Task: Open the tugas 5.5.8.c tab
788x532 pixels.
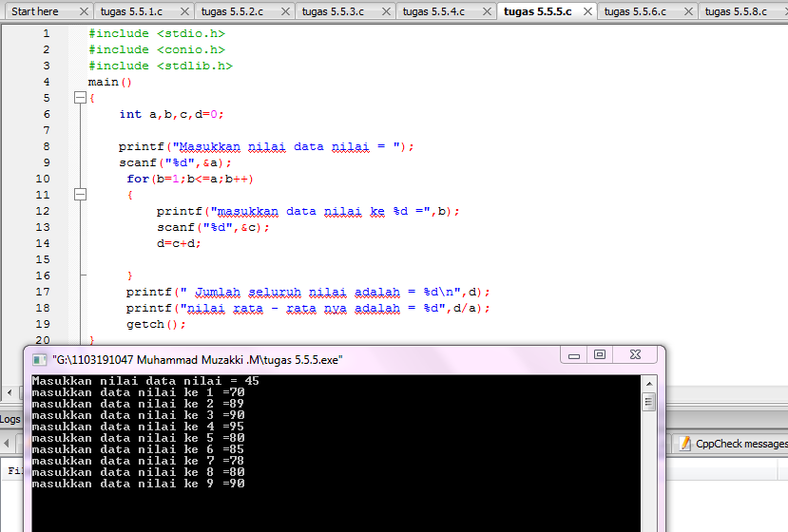Action: click(x=736, y=11)
